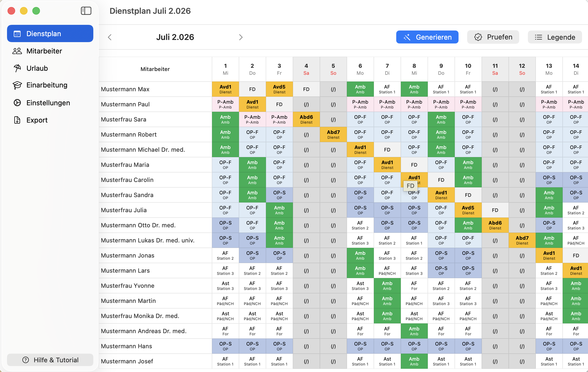Click Mustermann Lukas Abd7 cell on day 12
588x372 pixels.
pos(522,240)
